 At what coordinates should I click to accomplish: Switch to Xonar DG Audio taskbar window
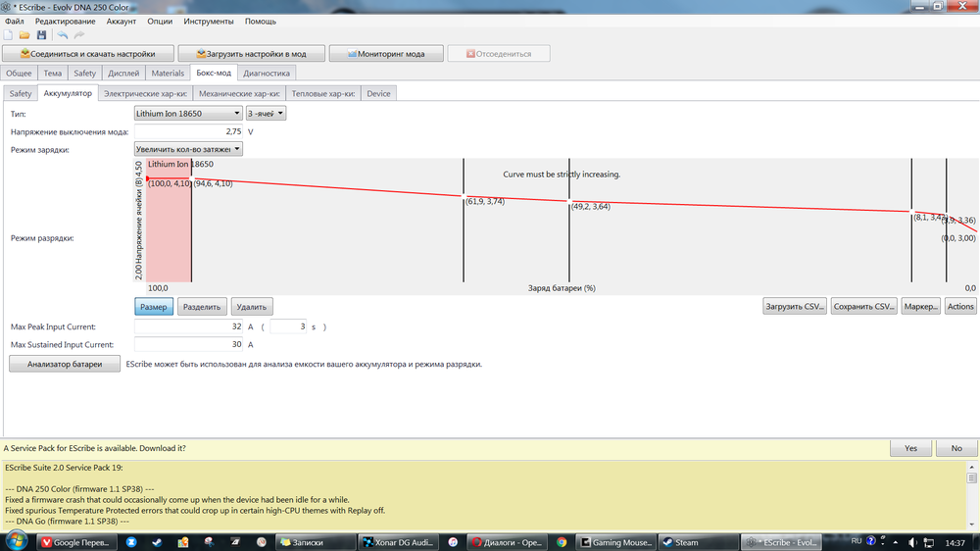coord(398,542)
